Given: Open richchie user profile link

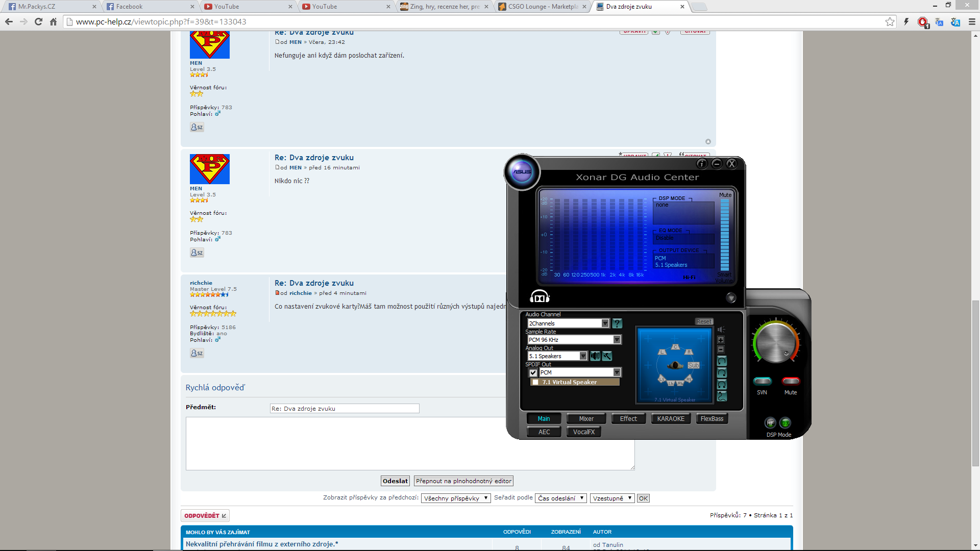Looking at the screenshot, I should point(201,283).
